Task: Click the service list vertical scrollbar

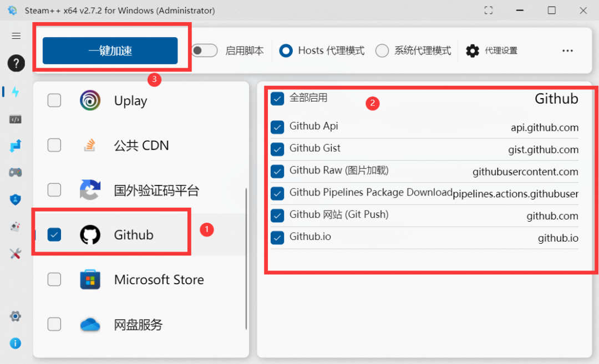Action: [x=246, y=258]
